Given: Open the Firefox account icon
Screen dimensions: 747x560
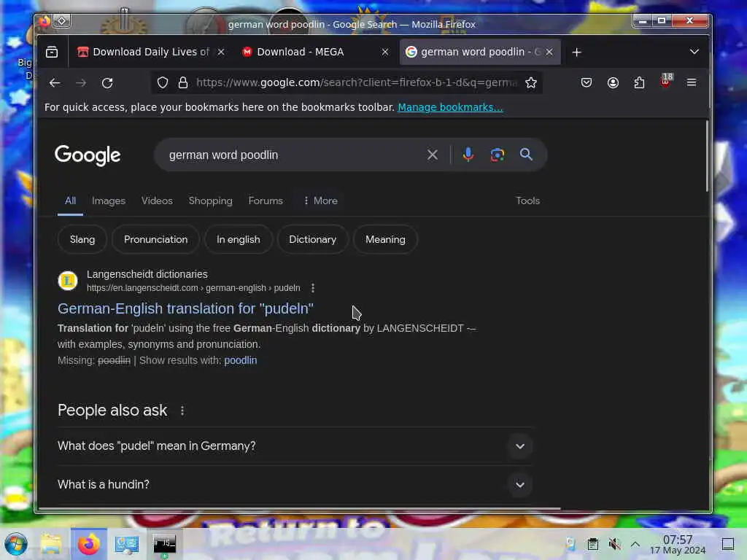Looking at the screenshot, I should coord(613,83).
